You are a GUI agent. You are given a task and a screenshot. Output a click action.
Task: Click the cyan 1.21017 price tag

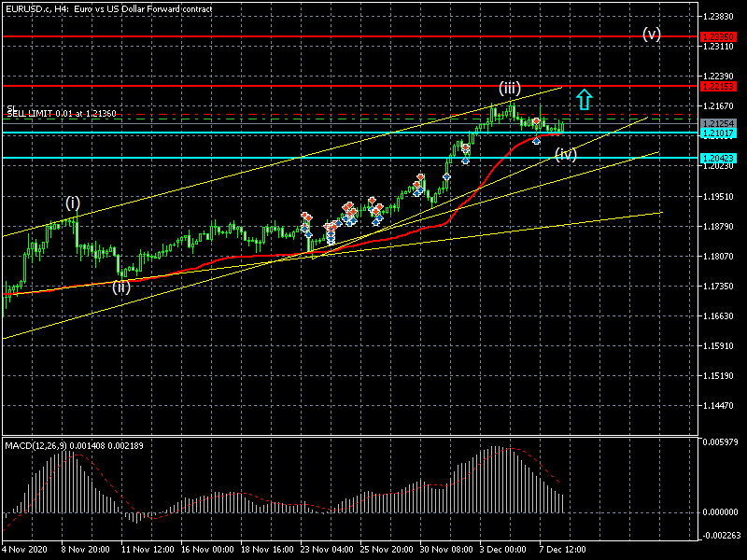(718, 133)
